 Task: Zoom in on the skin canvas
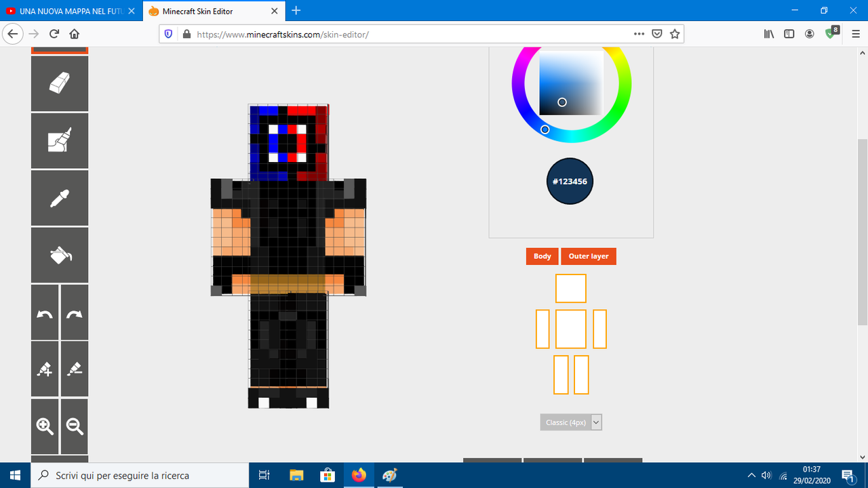pos(44,426)
